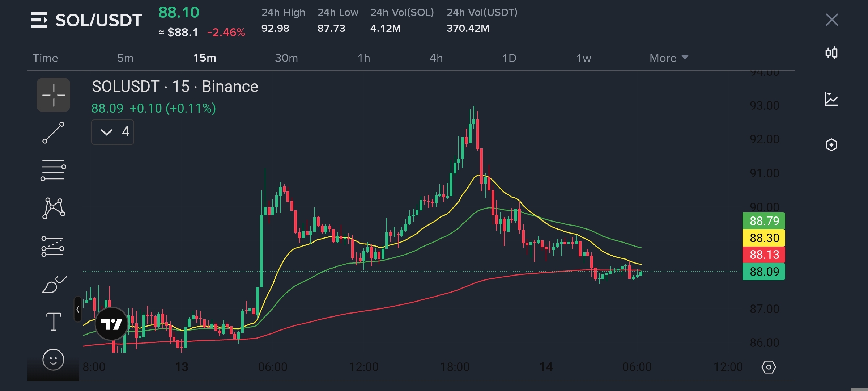Open the Fibonacci retracement tool

tap(53, 170)
